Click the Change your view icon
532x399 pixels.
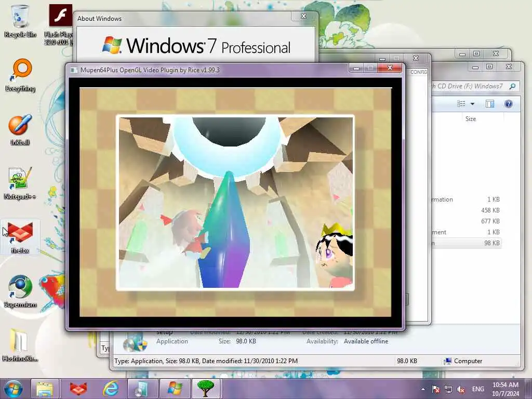pyautogui.click(x=461, y=104)
